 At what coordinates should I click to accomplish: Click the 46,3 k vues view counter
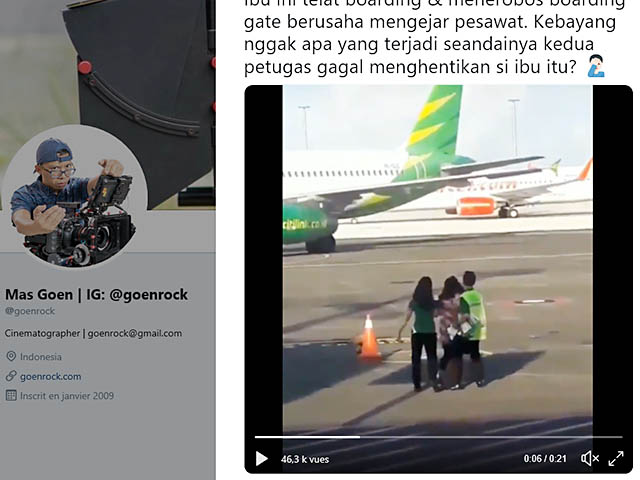click(305, 459)
